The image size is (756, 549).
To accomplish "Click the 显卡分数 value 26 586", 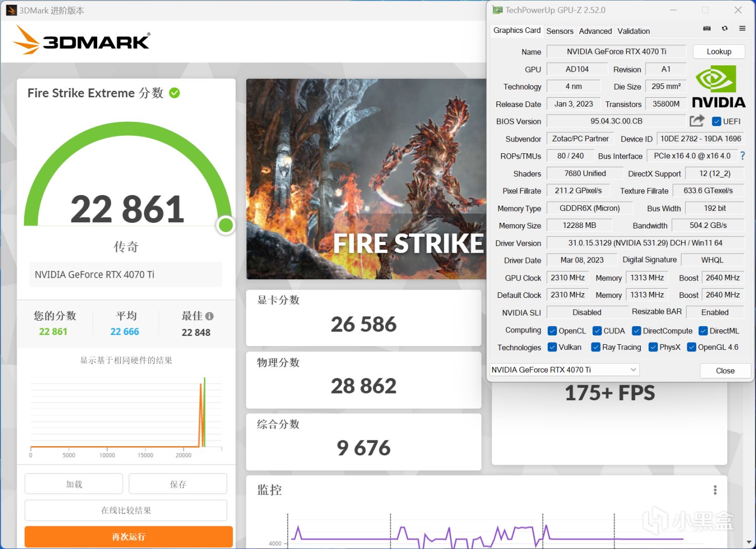I will [x=364, y=324].
